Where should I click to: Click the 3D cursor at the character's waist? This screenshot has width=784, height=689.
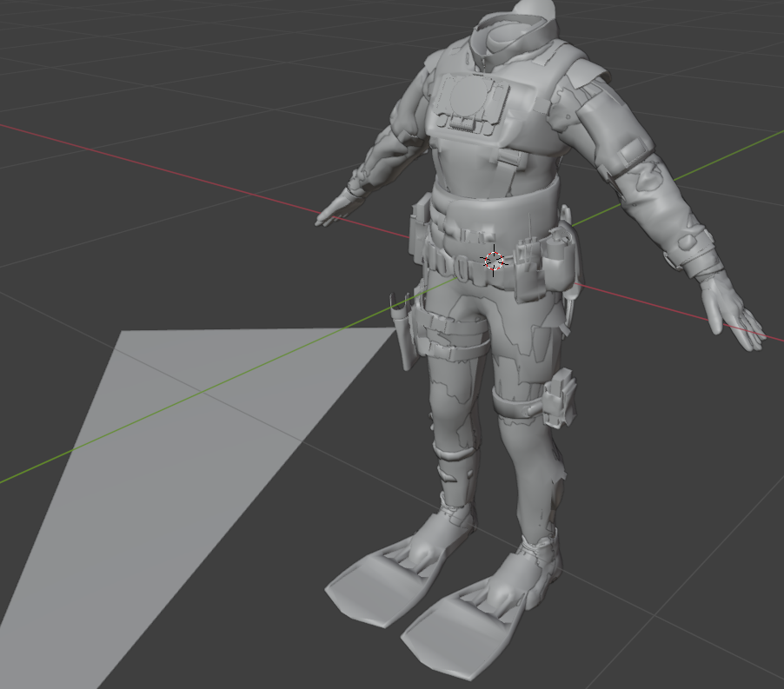click(494, 261)
